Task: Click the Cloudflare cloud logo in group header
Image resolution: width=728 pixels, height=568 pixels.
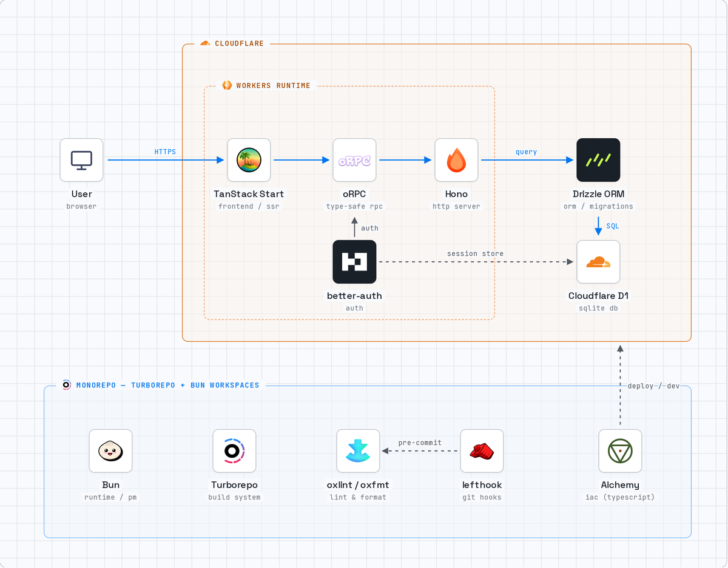Action: [205, 44]
